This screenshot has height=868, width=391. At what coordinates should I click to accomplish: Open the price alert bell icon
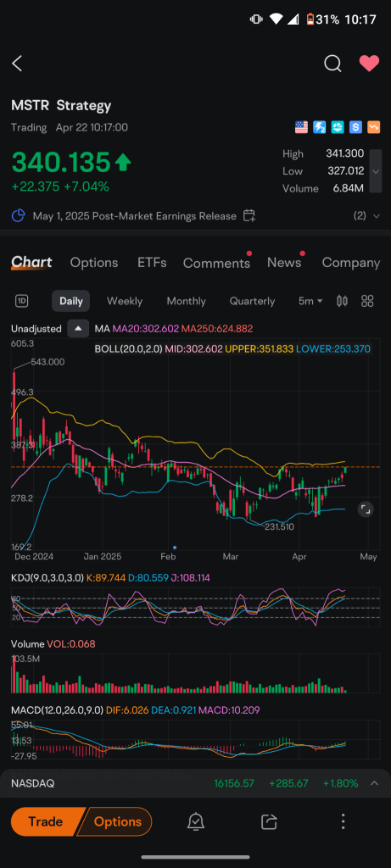tap(195, 821)
